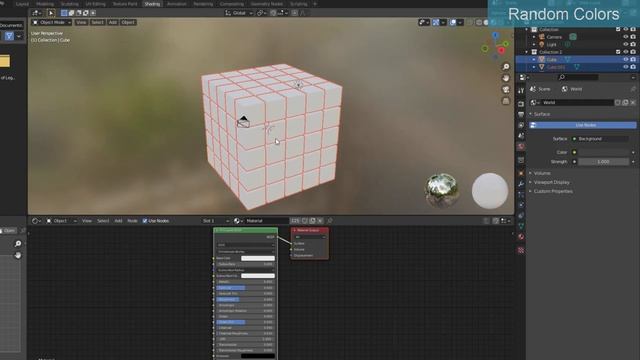Click the blue Z axis gizmo ball
640x360 pixels.
496,36
